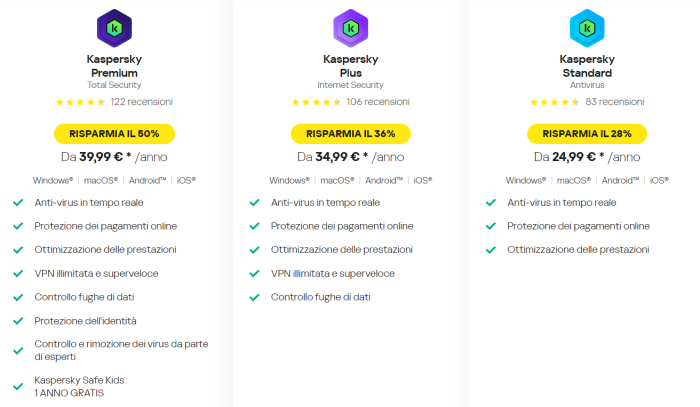Open the 122 recensioni link
Screen dimensions: 700x407
click(x=141, y=102)
